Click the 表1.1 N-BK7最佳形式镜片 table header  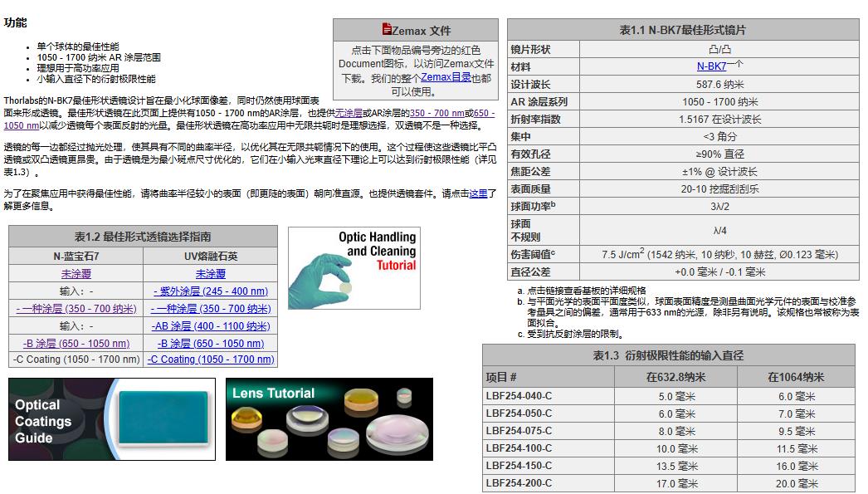[x=683, y=30]
